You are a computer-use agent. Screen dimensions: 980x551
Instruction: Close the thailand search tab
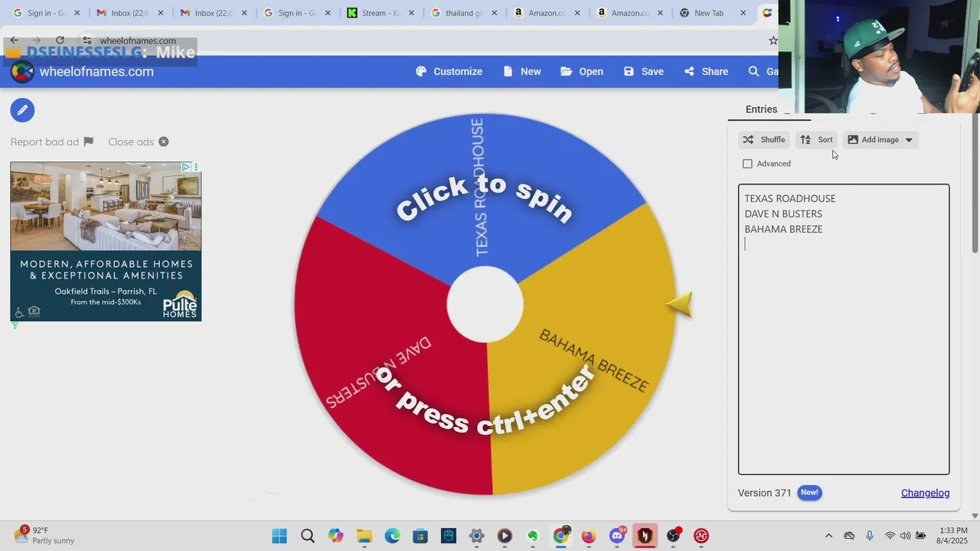[494, 13]
